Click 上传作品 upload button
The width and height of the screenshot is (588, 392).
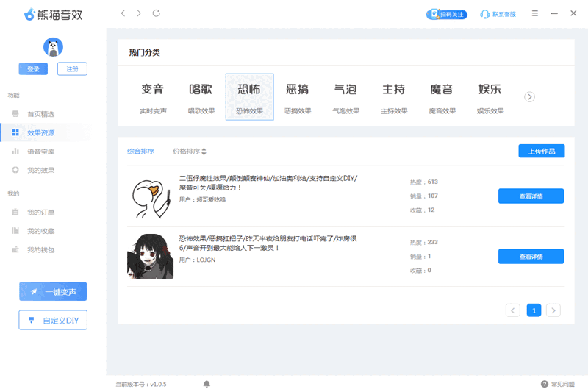542,152
